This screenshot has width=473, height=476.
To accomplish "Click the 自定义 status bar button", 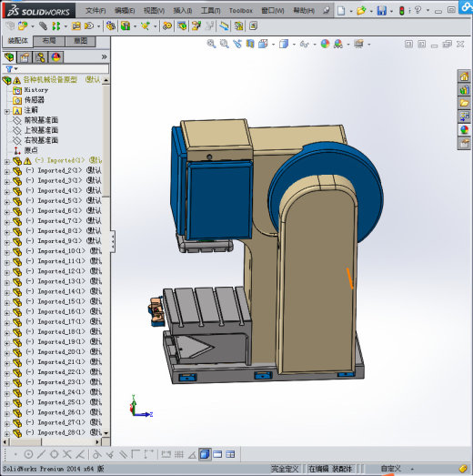I will point(391,469).
